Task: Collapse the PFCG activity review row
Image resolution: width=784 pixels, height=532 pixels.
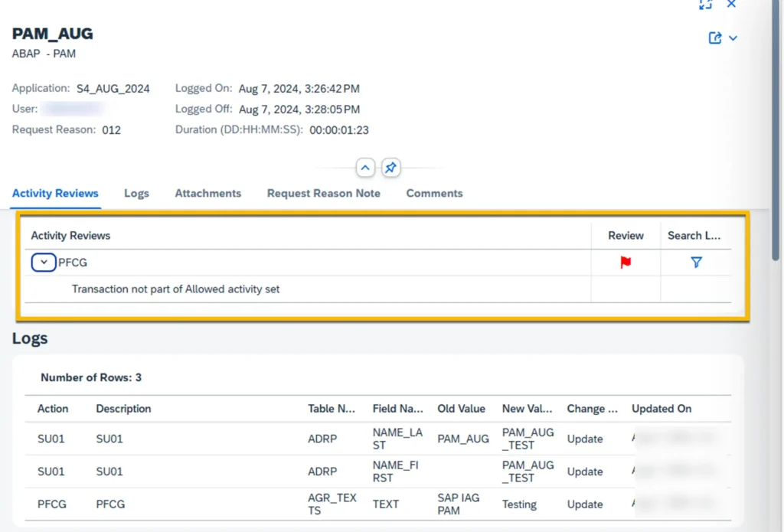Action: (x=44, y=263)
